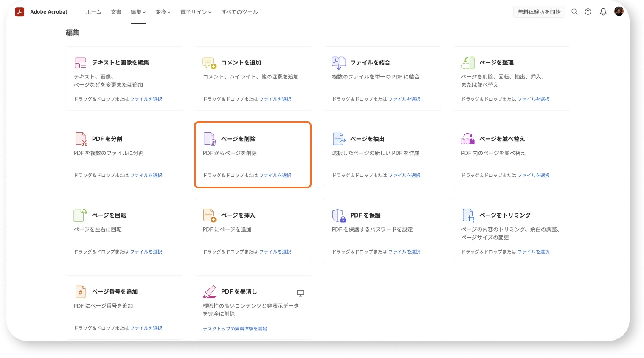The height and width of the screenshot is (358, 644).
Task: Click the ファイルを結合 tool icon
Action: pyautogui.click(x=339, y=63)
